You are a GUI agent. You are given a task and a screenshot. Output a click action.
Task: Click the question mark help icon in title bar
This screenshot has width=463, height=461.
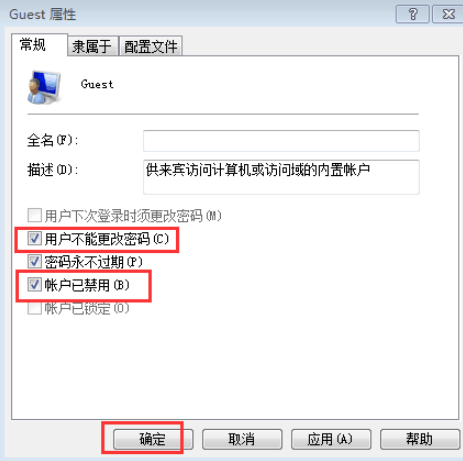[x=412, y=14]
